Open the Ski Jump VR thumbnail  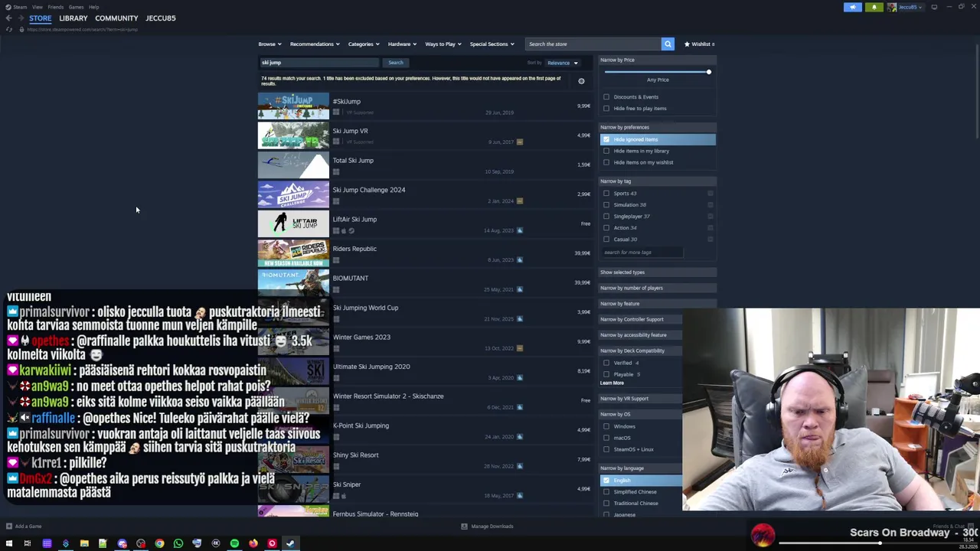(293, 135)
